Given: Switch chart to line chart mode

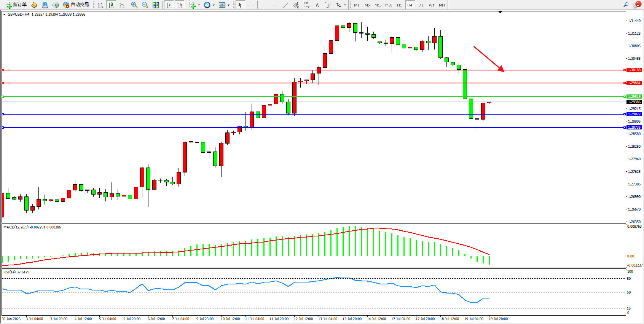Looking at the screenshot, I should click(x=122, y=5).
